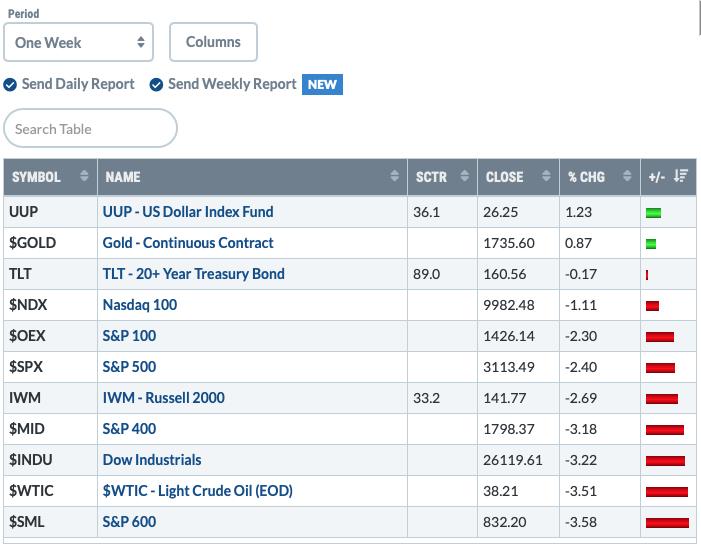Click percent change -3.51 for $WTIC

pos(580,491)
